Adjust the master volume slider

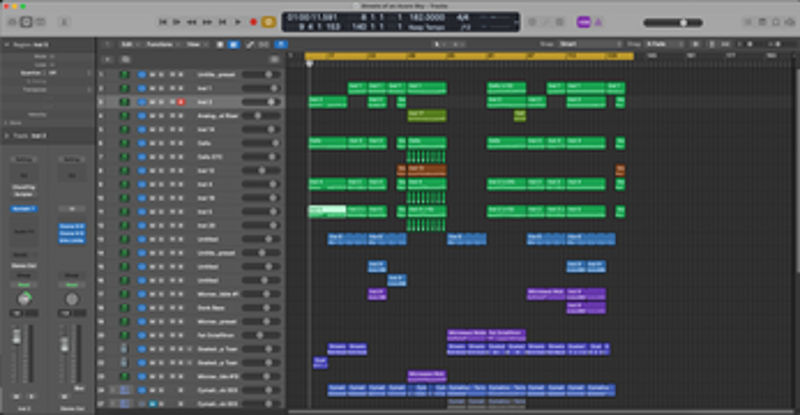coord(673,22)
